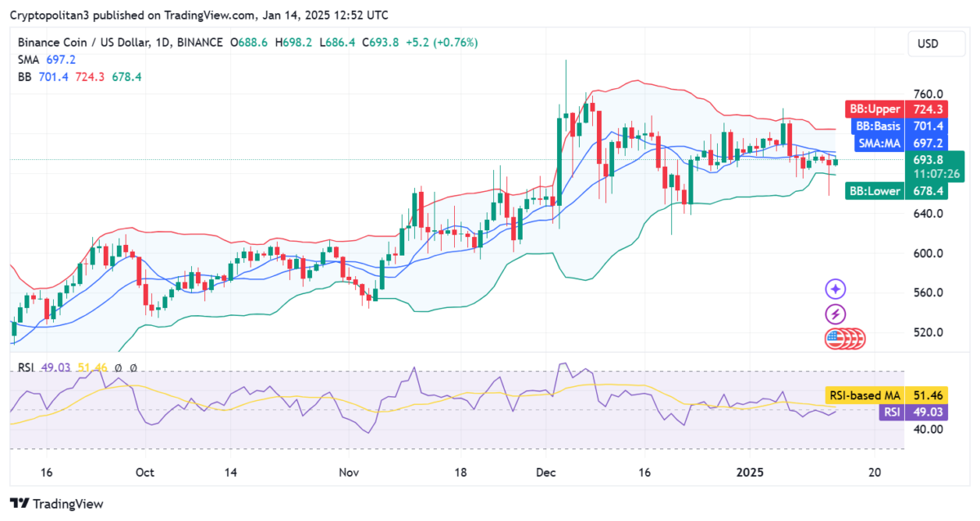Select the RSI indicator legend label

pos(26,368)
